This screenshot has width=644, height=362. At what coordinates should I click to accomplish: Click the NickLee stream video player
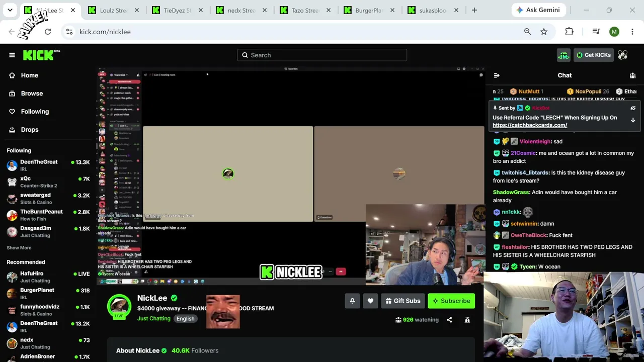(291, 176)
